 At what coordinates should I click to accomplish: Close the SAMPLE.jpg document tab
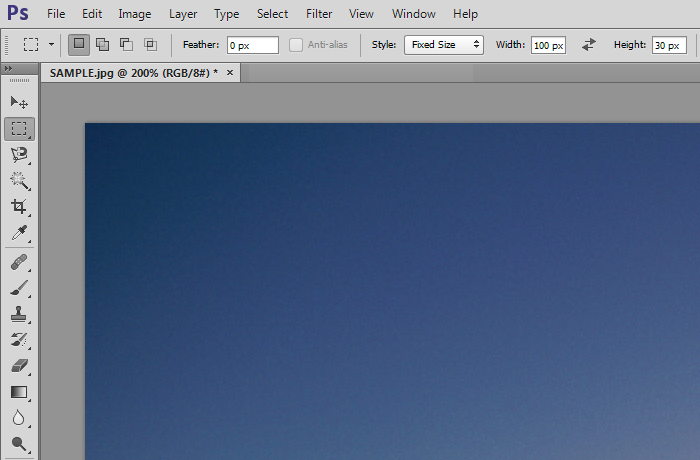[230, 72]
